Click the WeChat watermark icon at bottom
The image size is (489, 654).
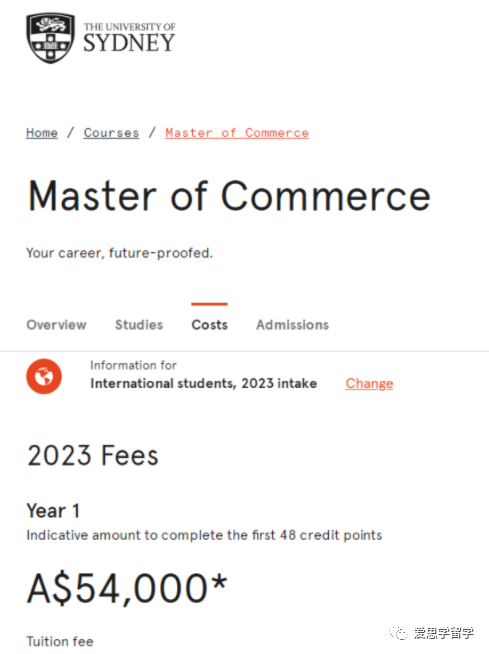[398, 633]
